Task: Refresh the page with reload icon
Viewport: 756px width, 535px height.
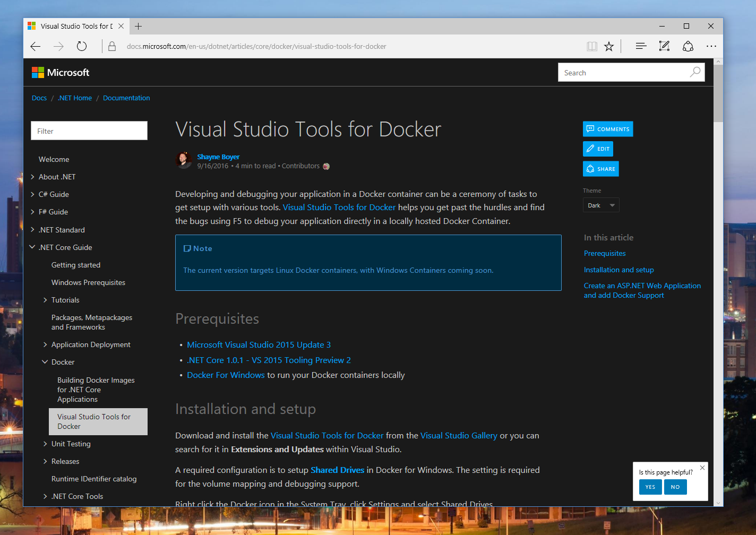Action: click(x=82, y=47)
